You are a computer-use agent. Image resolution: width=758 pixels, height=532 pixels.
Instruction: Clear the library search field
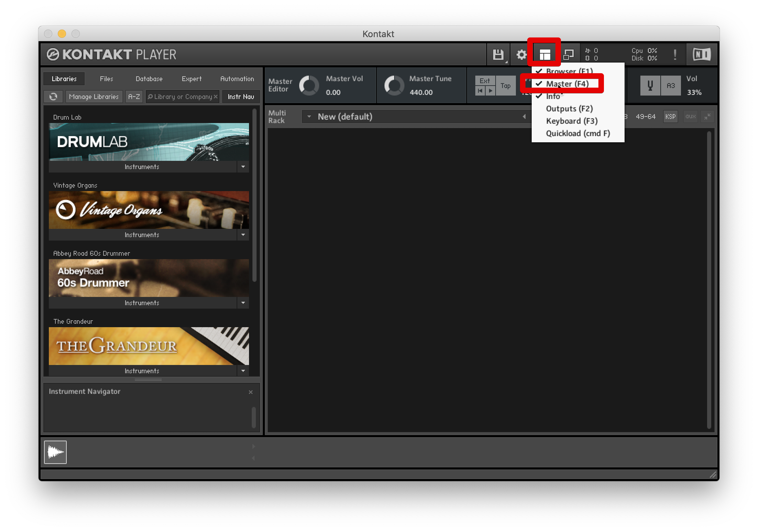[x=216, y=97]
